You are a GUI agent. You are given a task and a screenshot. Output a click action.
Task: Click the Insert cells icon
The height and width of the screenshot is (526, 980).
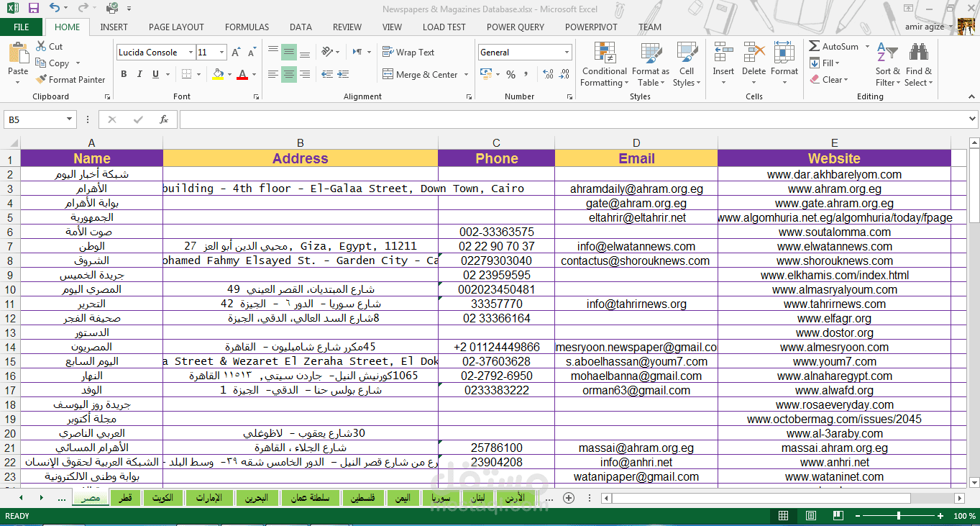[723, 53]
